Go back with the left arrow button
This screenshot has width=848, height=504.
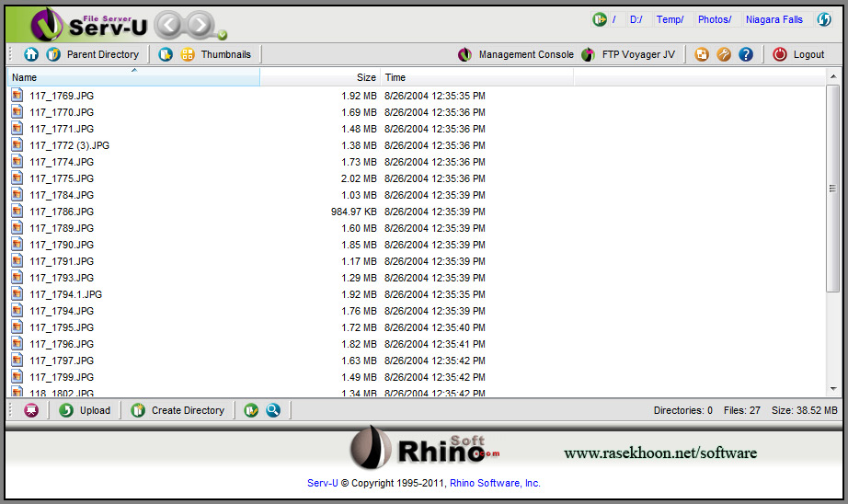point(170,25)
